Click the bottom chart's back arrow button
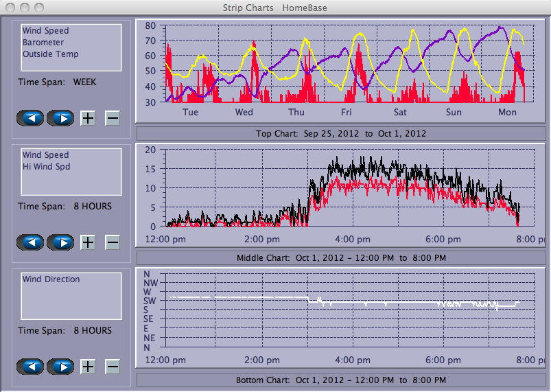Viewport: 551px width, 392px height. tap(31, 367)
